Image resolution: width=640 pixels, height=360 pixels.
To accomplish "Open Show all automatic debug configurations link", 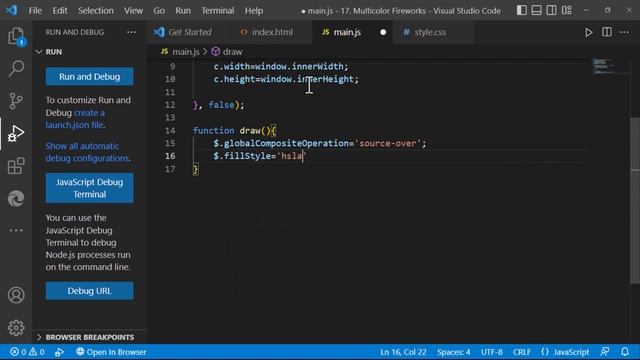I will (x=87, y=152).
